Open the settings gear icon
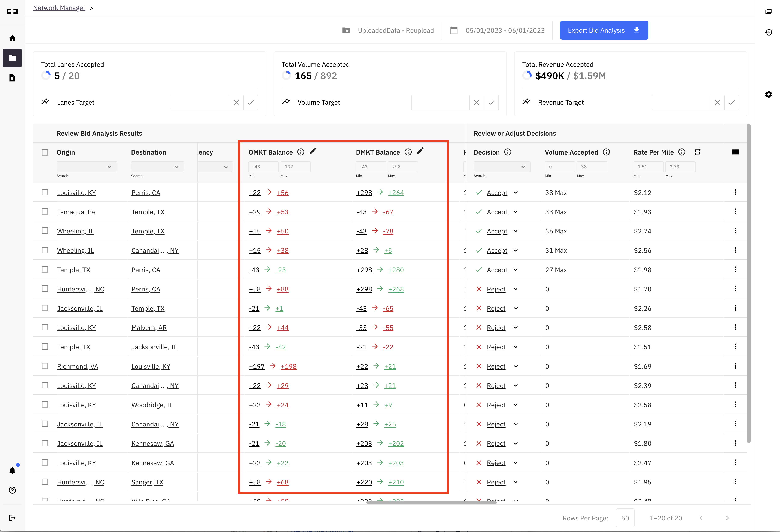Screen dimensions: 780x532 point(769,94)
